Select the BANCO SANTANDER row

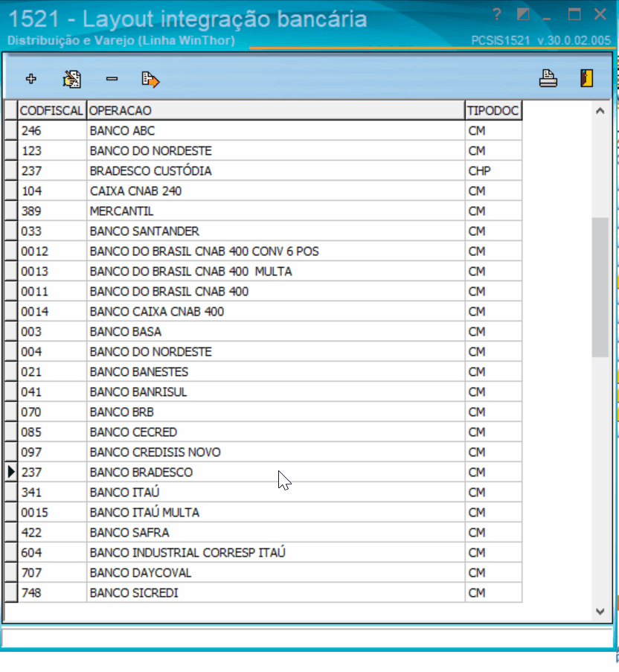pos(263,231)
